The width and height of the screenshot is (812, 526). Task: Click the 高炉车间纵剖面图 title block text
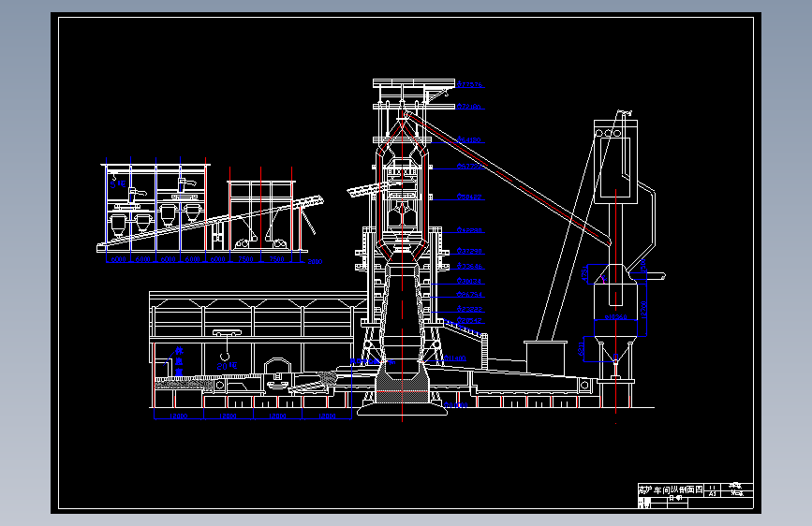pyautogui.click(x=671, y=489)
